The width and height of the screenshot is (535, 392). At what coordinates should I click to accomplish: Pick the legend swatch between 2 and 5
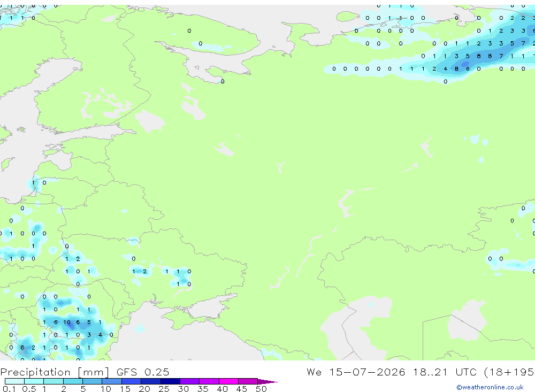click(x=73, y=381)
